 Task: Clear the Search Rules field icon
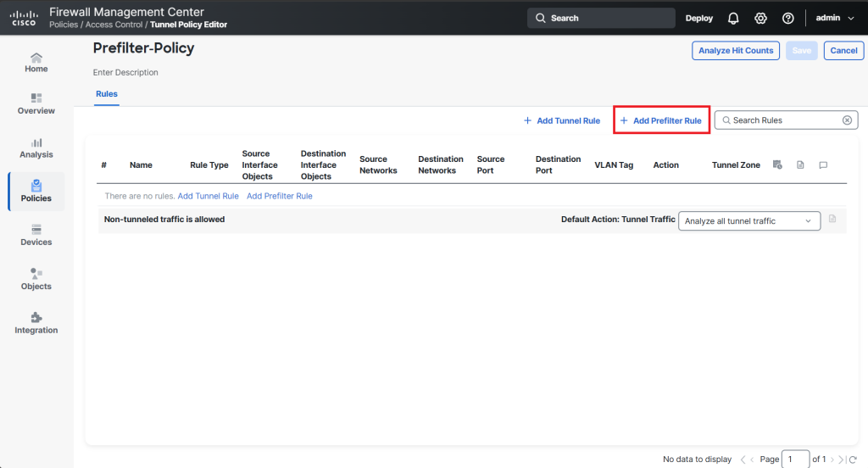[x=847, y=120]
